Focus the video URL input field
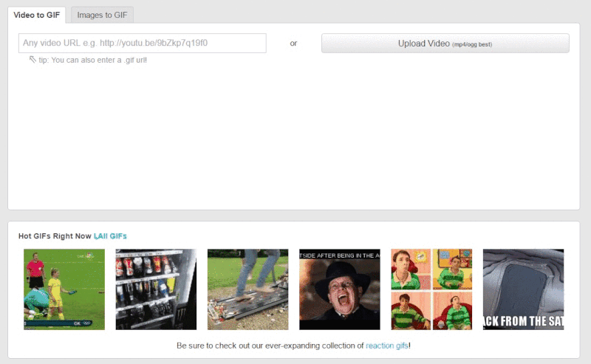591x364 pixels. coord(143,43)
